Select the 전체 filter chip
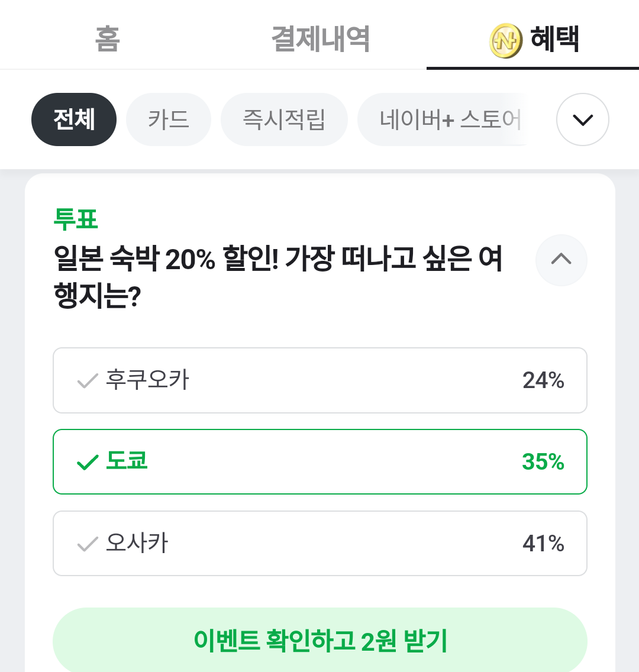Screen dimensions: 639x672 (74, 119)
